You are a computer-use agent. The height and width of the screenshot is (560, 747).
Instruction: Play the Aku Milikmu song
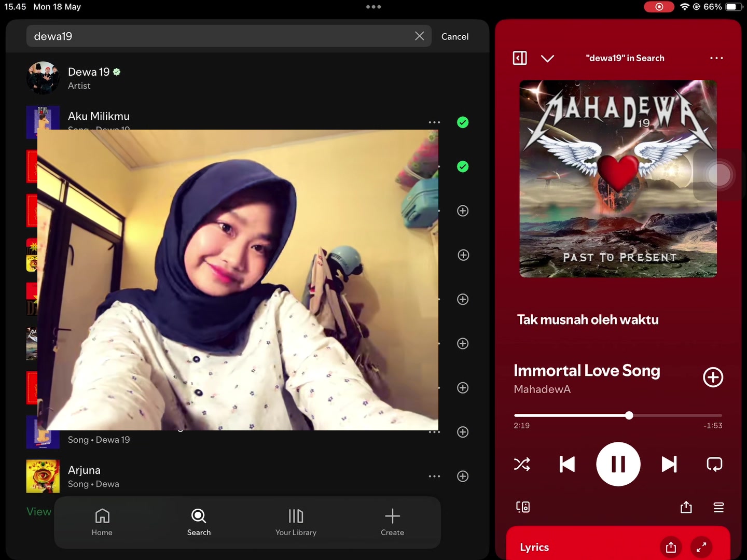pyautogui.click(x=99, y=116)
